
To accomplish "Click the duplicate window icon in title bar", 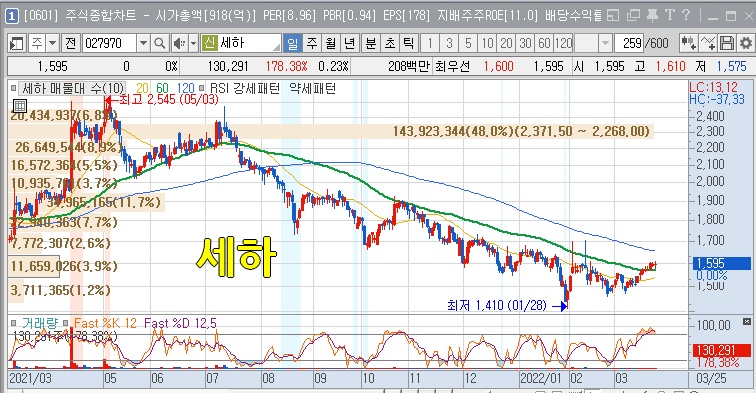I will point(633,15).
